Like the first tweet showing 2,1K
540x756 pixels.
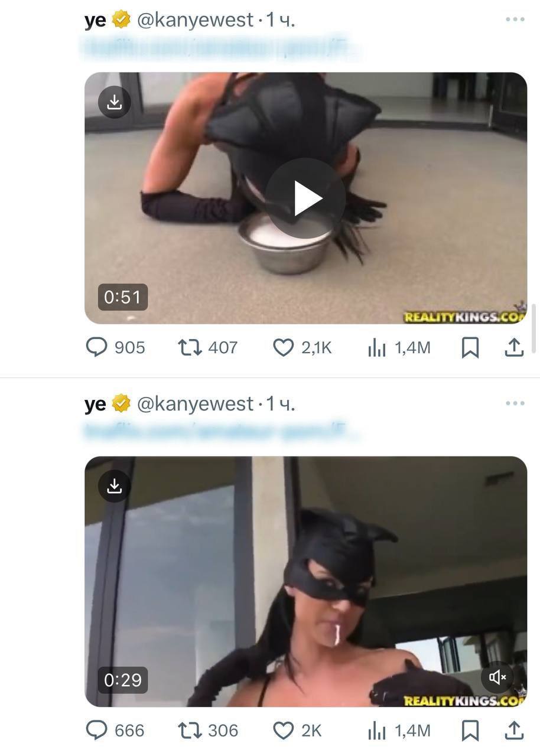pyautogui.click(x=284, y=347)
